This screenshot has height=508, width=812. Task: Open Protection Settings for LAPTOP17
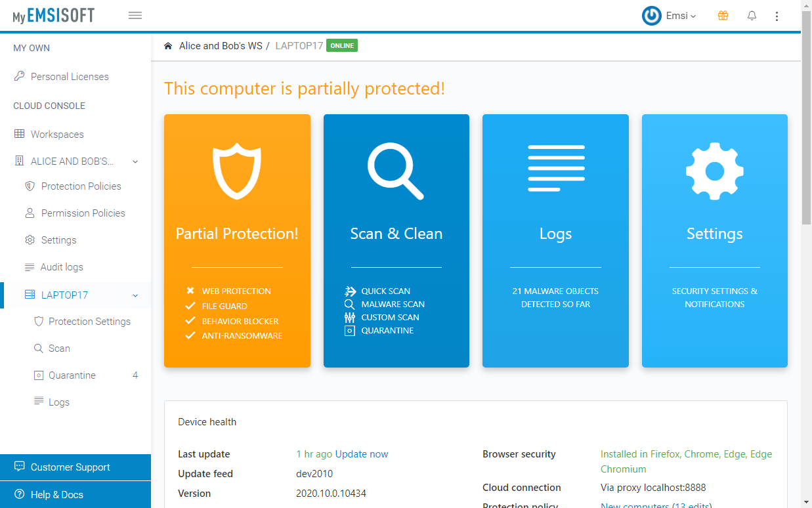89,322
